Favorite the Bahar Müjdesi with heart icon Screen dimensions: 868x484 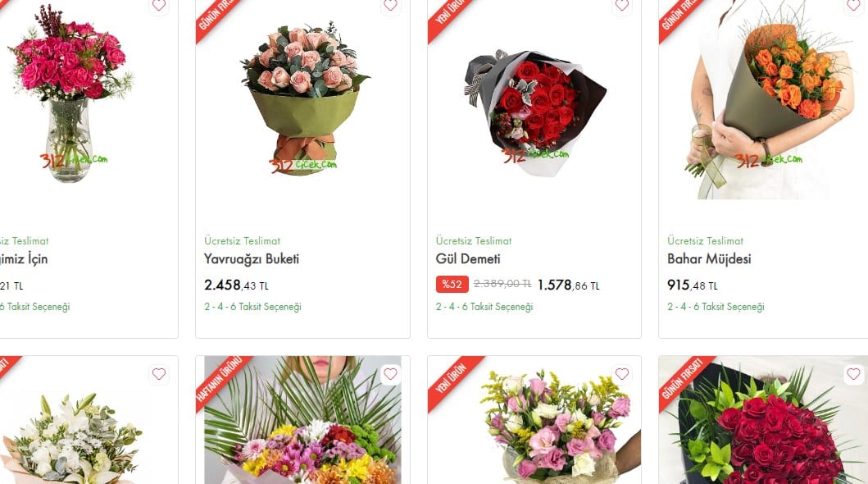click(x=853, y=5)
